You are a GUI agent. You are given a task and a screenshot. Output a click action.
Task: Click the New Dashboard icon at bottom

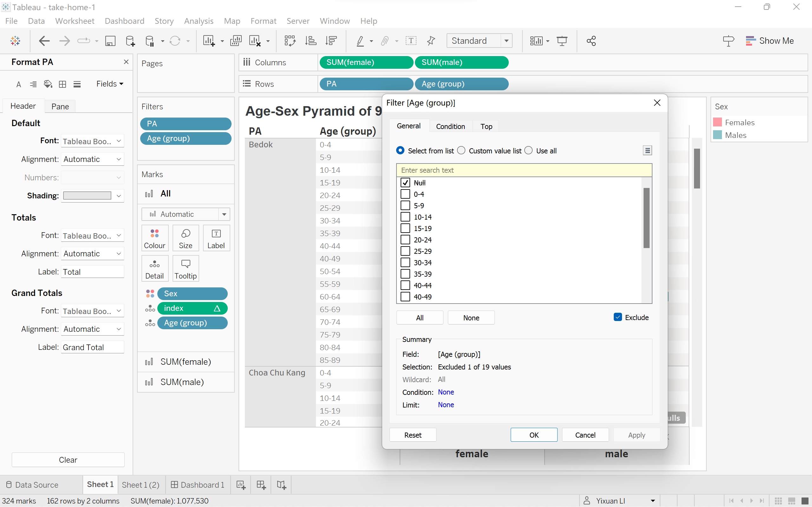261,485
